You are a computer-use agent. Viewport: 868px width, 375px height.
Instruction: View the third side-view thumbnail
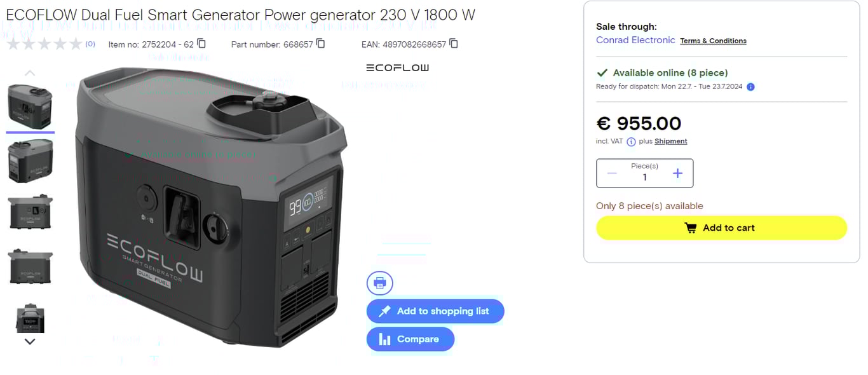pos(30,212)
